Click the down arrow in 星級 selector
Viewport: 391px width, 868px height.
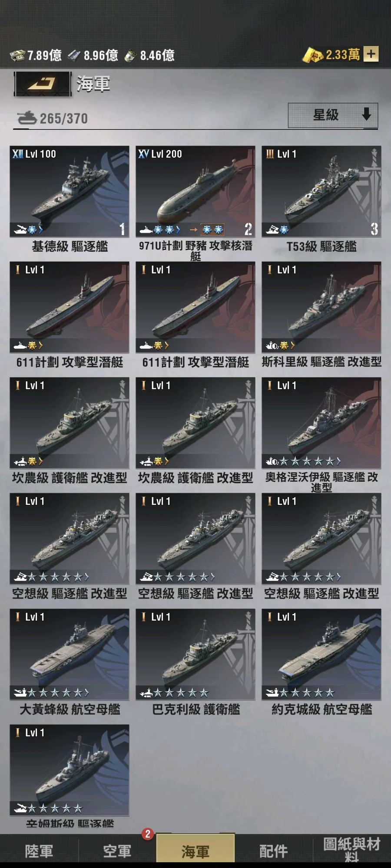366,115
